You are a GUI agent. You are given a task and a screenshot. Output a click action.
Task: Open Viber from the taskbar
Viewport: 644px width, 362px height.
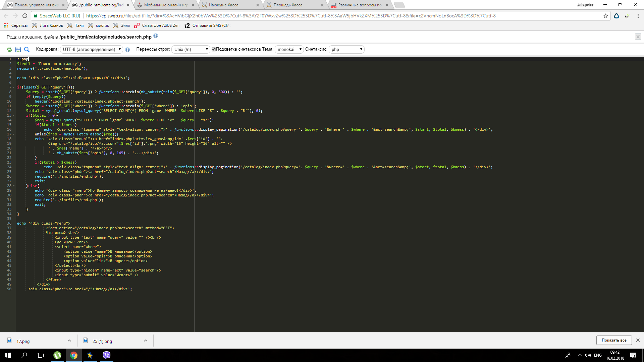(x=106, y=355)
